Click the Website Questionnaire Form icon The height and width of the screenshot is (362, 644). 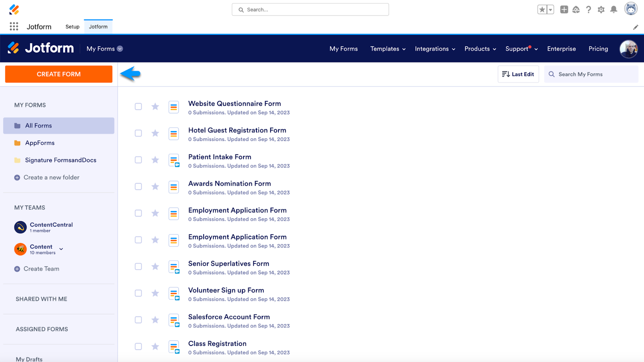pos(174,107)
